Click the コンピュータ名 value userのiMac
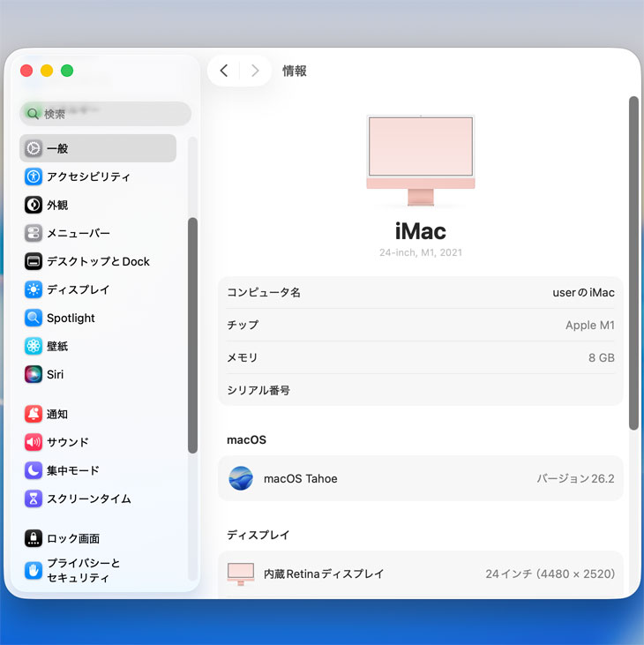 583,293
